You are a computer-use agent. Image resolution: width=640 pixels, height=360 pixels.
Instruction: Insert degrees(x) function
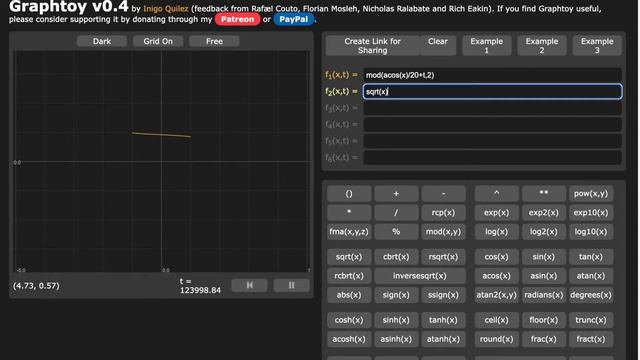click(591, 295)
